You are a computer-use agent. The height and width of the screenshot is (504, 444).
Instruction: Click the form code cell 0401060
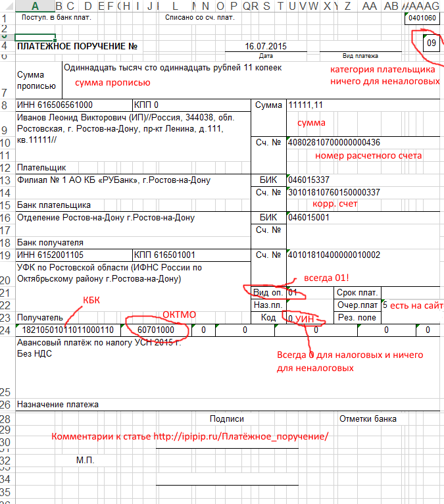click(x=422, y=18)
